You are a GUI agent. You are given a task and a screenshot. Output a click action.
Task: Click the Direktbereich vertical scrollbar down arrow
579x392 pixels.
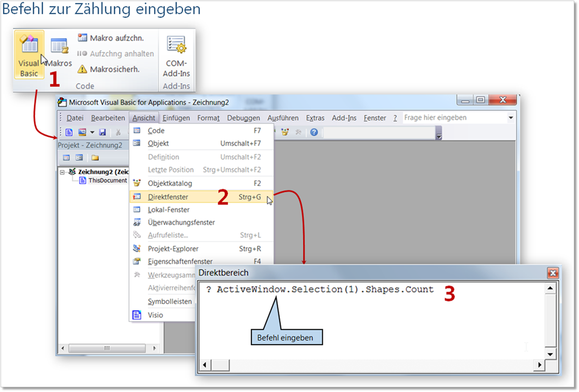tap(550, 355)
